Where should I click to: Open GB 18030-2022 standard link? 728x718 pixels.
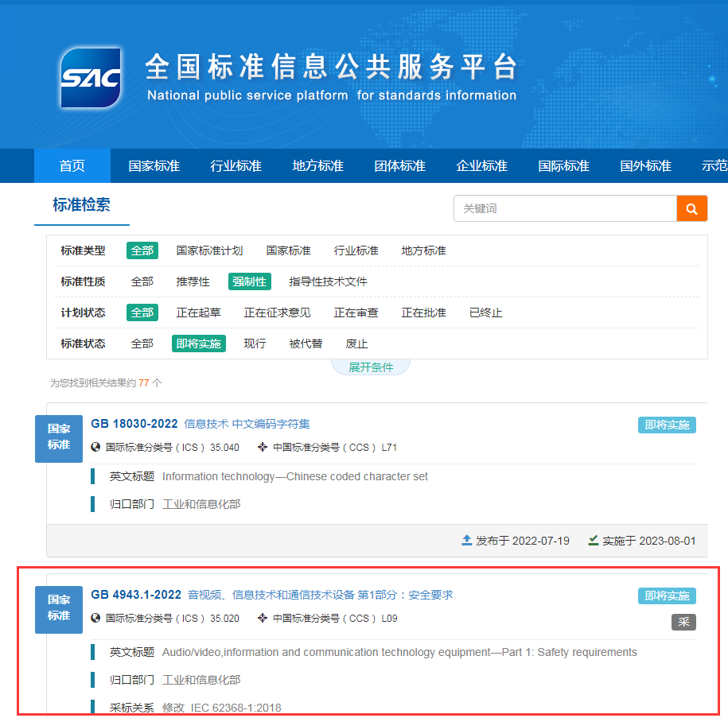click(x=134, y=424)
